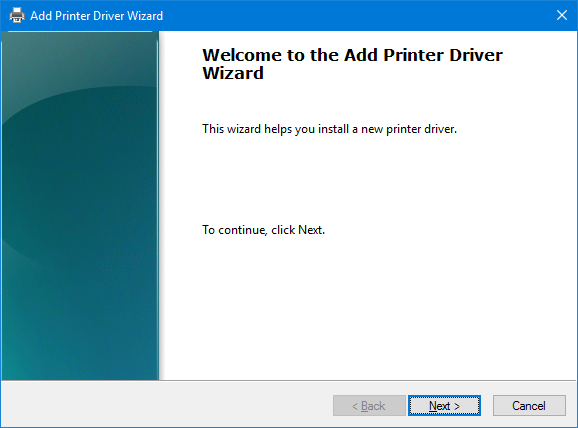This screenshot has height=428, width=578.
Task: Click the teal decorative banner panel
Action: click(80, 205)
